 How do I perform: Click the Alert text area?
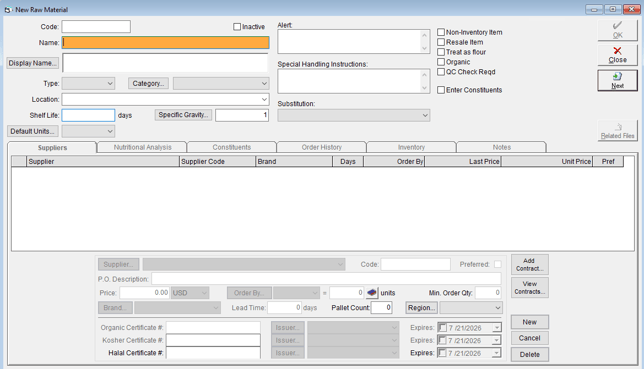coord(350,42)
